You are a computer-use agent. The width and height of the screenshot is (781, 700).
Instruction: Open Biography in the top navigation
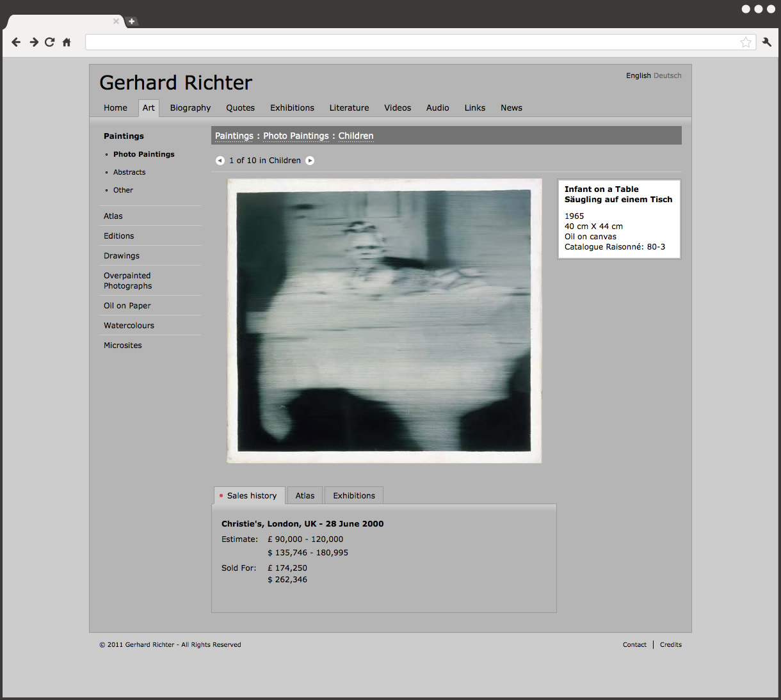coord(190,108)
